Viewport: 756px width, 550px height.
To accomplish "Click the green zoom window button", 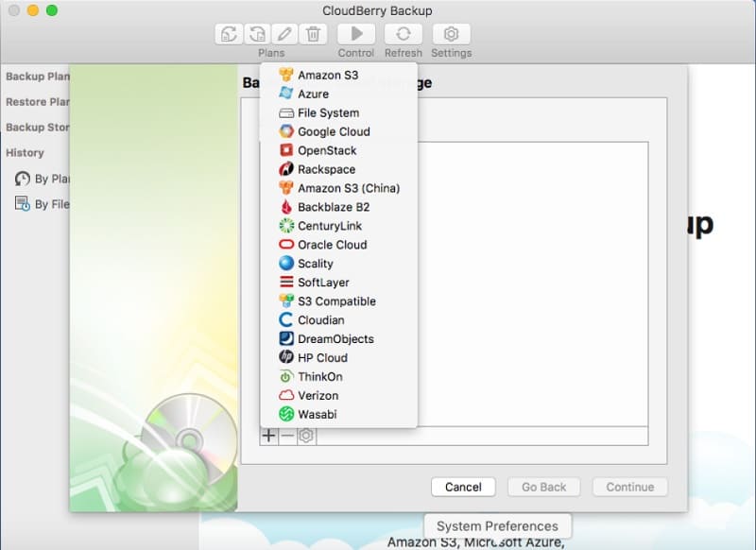I will click(x=52, y=10).
